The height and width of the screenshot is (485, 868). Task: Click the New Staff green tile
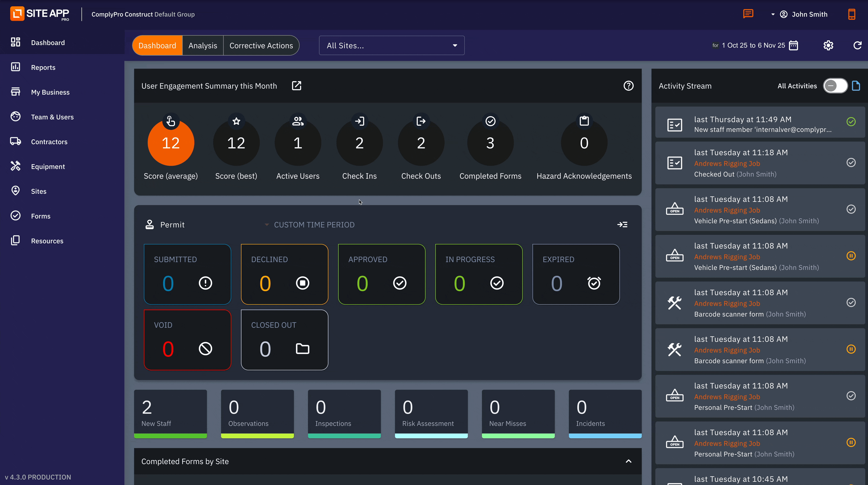[171, 414]
